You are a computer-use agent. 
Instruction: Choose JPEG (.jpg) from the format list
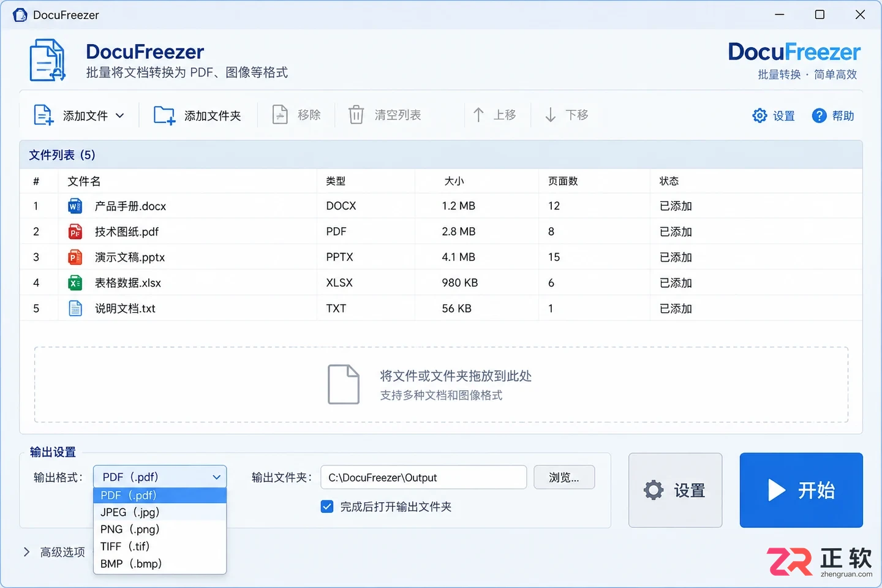pyautogui.click(x=160, y=512)
